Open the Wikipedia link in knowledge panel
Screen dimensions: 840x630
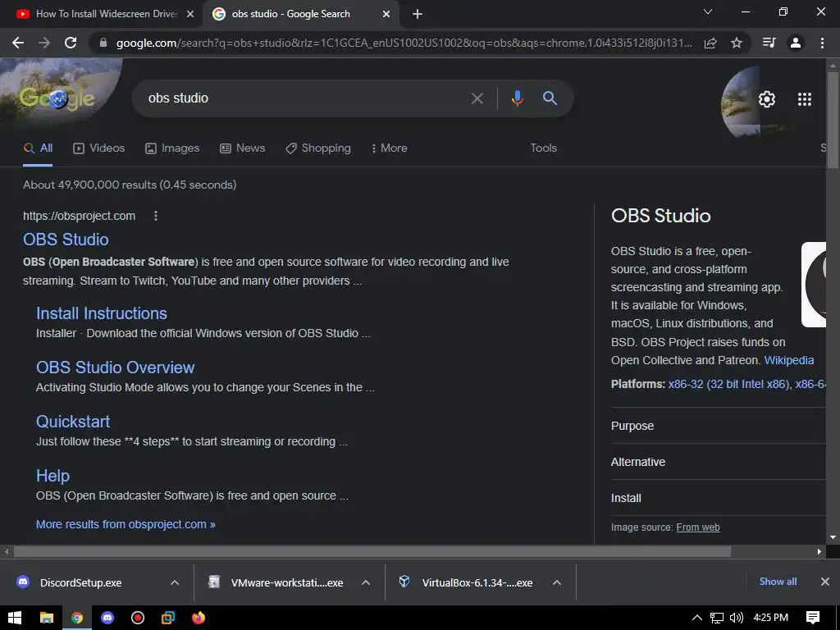point(788,361)
